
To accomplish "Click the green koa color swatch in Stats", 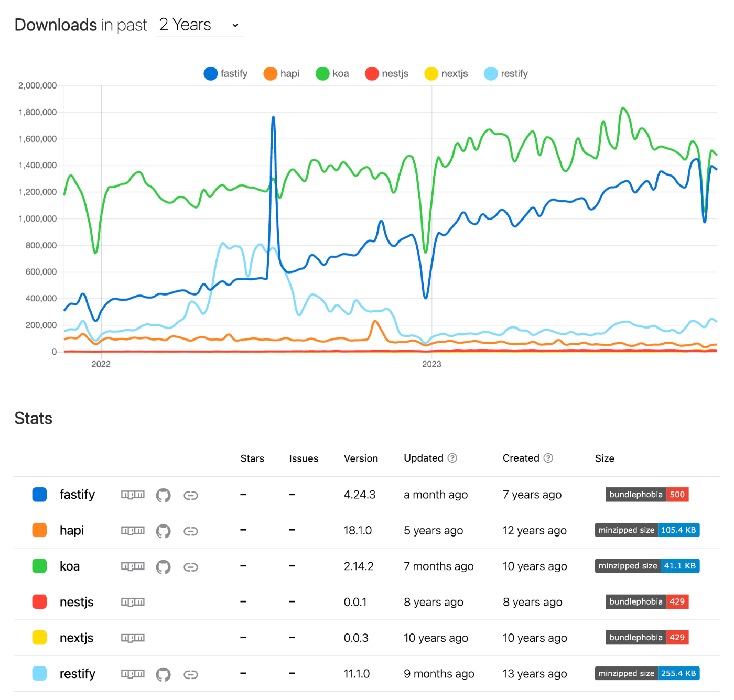I will pos(39,566).
